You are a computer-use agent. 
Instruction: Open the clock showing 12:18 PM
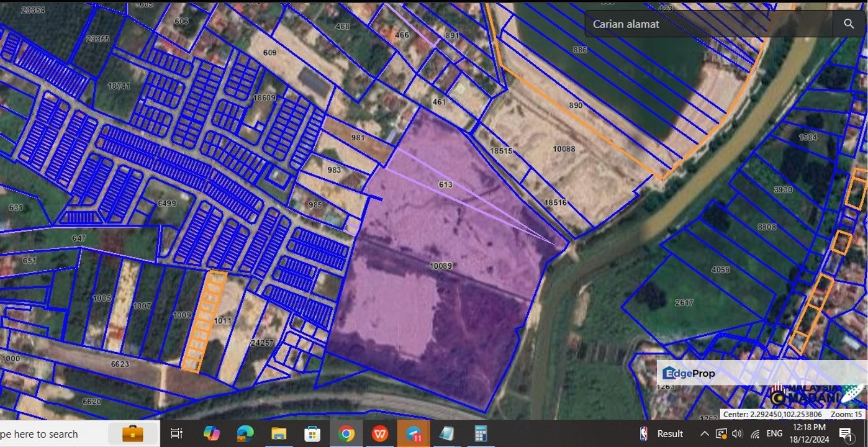pyautogui.click(x=810, y=433)
